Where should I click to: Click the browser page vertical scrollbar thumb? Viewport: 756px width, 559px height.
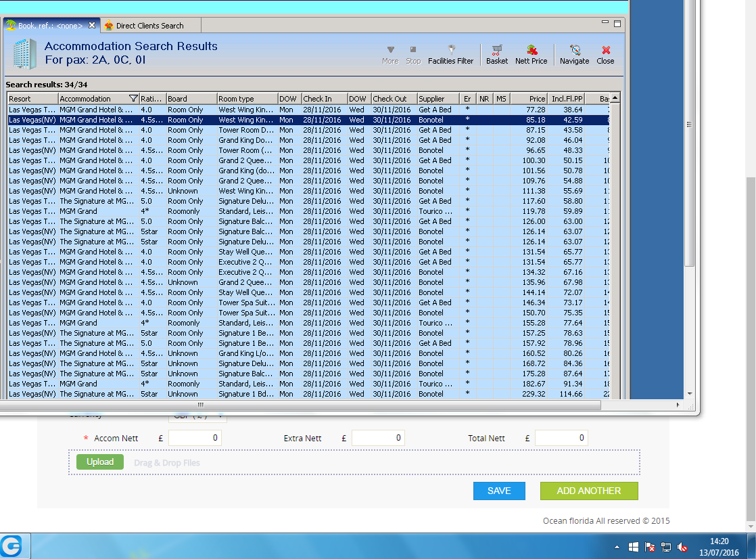coord(751,349)
